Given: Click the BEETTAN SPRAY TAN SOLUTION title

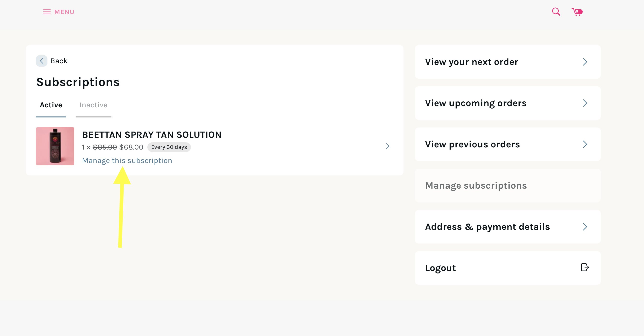Looking at the screenshot, I should pyautogui.click(x=151, y=135).
